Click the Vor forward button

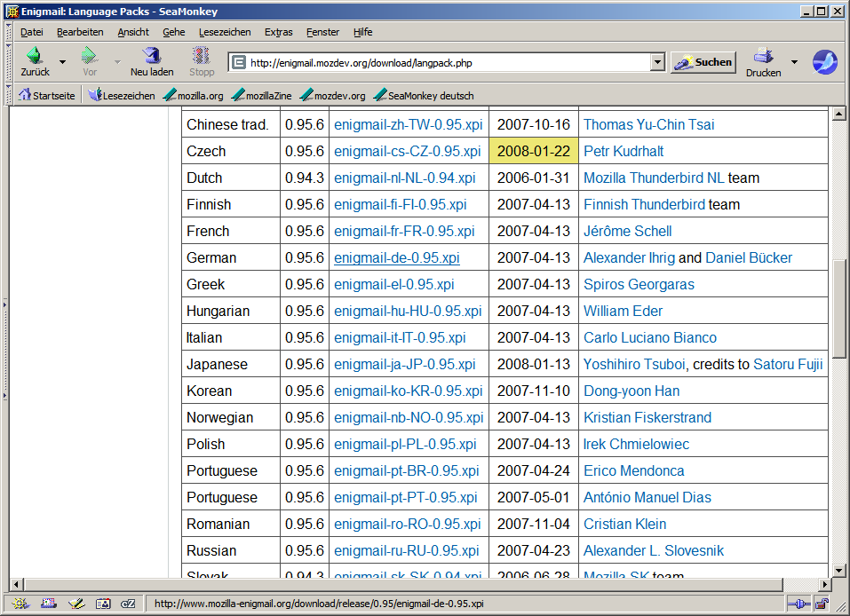tap(90, 62)
